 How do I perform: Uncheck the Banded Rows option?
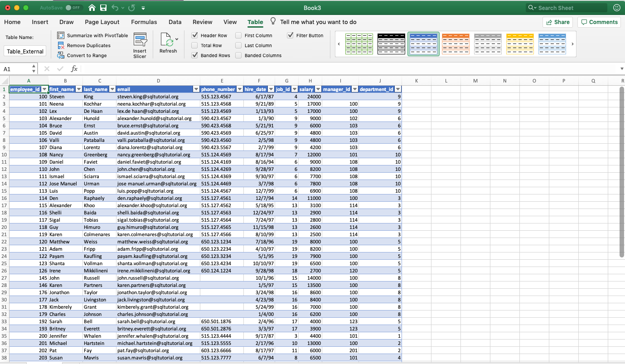194,55
